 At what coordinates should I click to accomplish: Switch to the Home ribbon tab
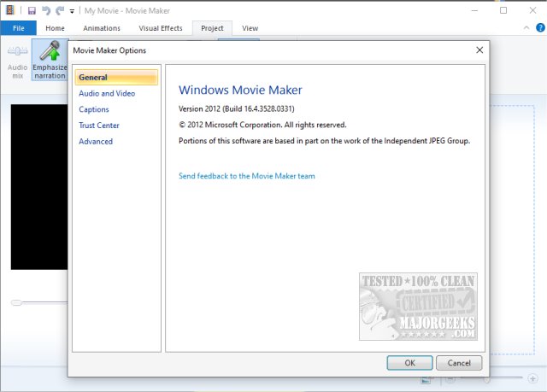(55, 28)
